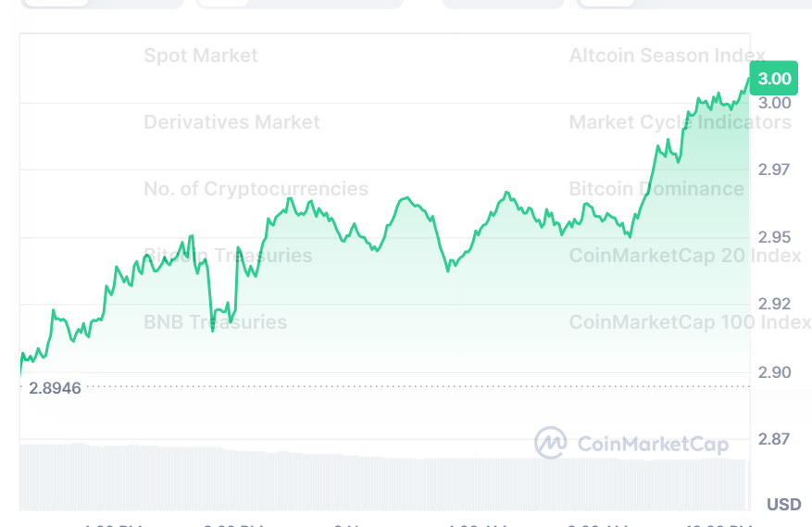Open CoinMarketCap 20 Index

[685, 256]
